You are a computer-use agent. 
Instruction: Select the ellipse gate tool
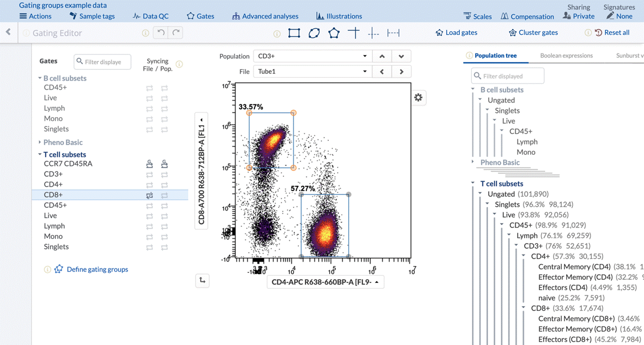point(314,33)
